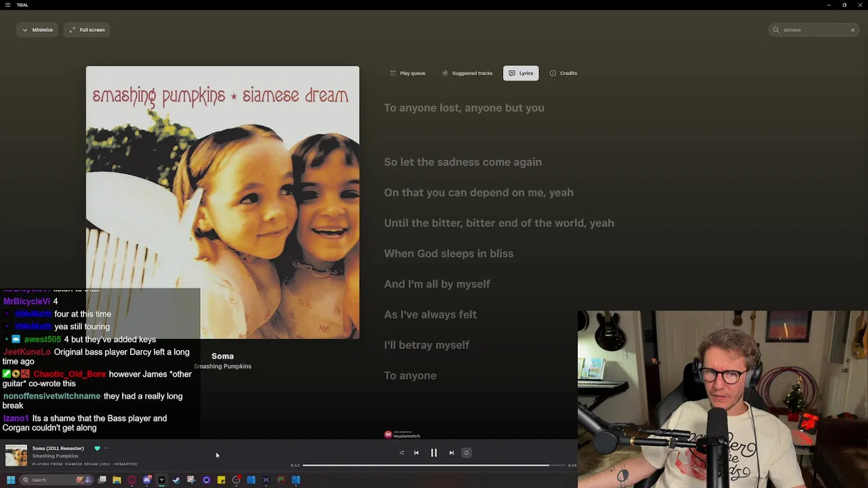This screenshot has height=488, width=868.
Task: Skip to previous track
Action: (416, 453)
